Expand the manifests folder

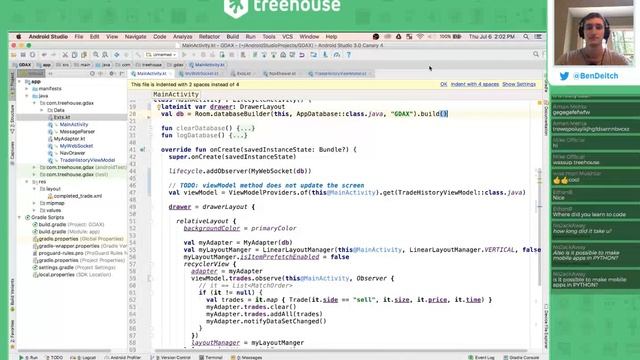coord(27,89)
